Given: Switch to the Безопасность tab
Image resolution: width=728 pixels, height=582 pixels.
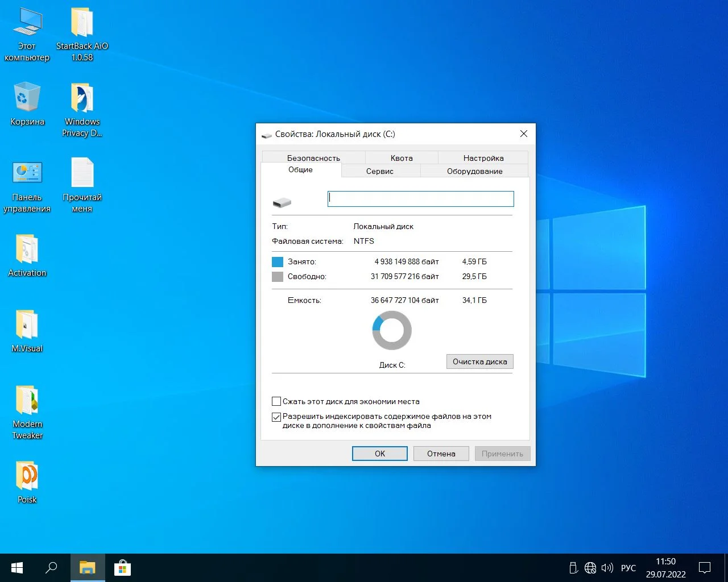Looking at the screenshot, I should [313, 158].
